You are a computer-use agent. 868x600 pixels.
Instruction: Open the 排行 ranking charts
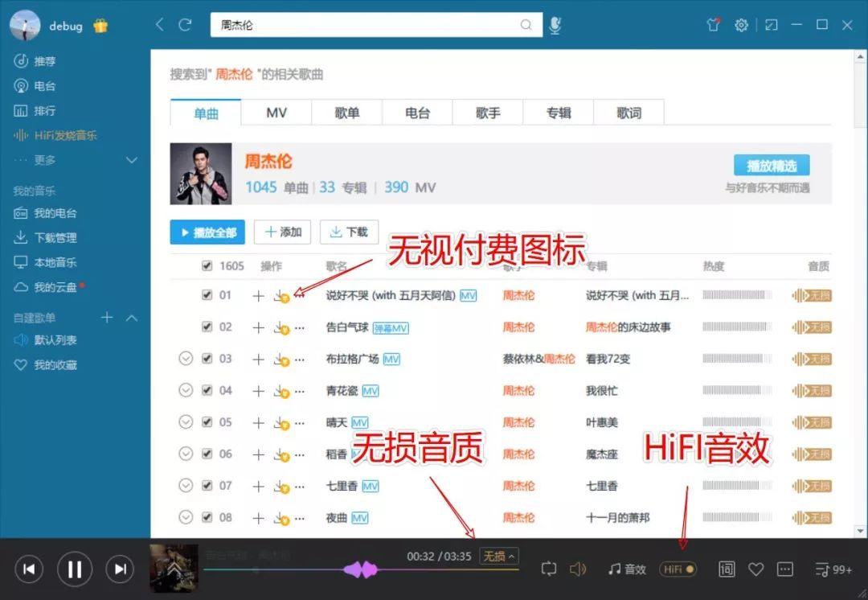point(35,111)
